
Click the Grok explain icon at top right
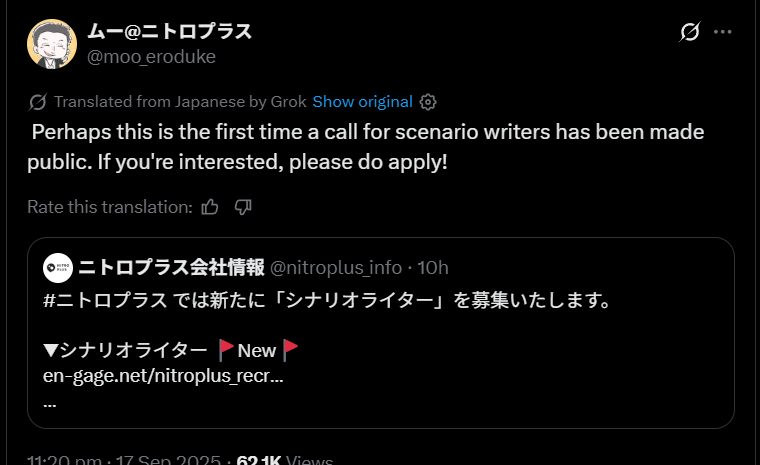(x=690, y=32)
